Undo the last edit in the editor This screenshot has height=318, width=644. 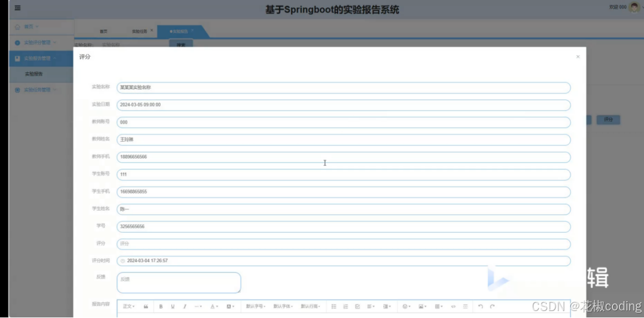click(x=481, y=306)
